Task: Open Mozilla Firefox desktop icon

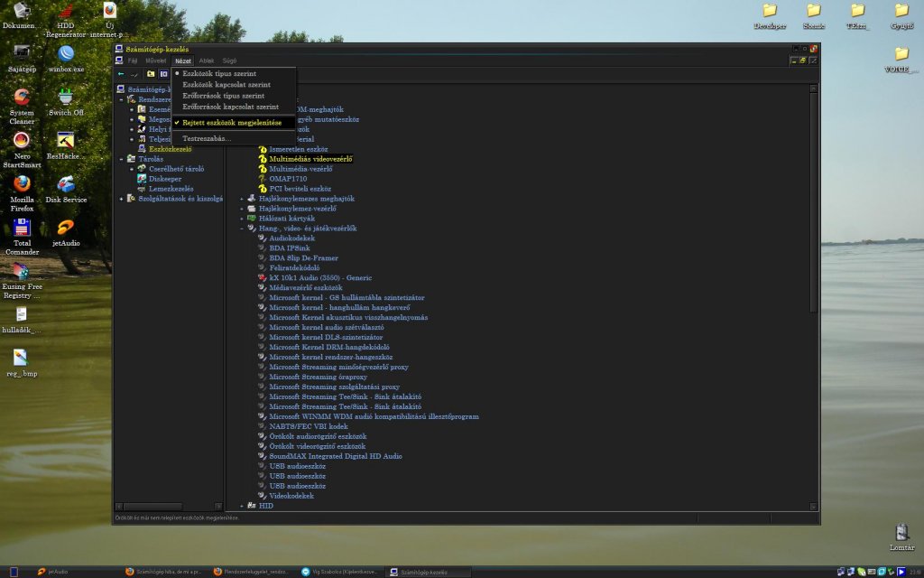Action: pos(22,193)
